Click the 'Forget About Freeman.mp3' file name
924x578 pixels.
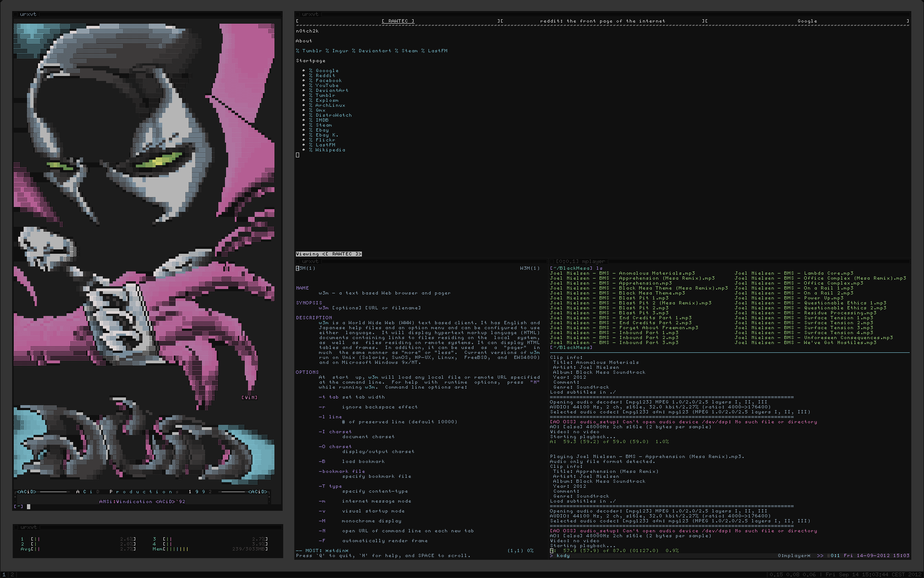[x=658, y=328]
